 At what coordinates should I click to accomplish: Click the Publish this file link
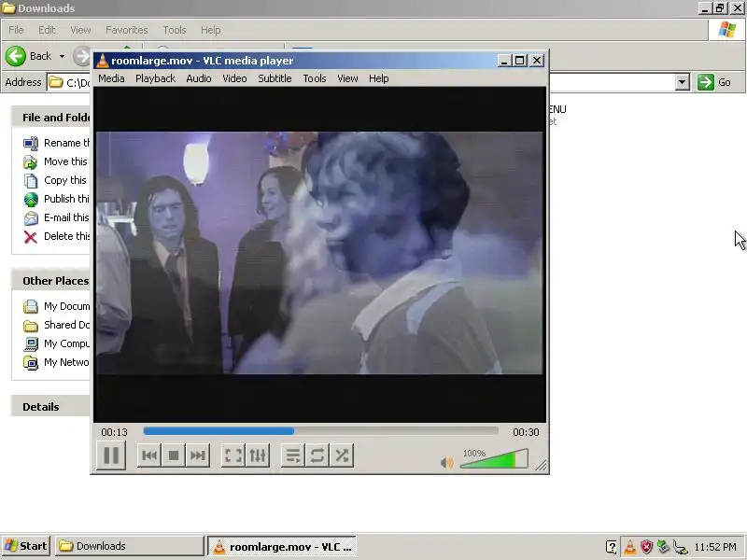point(66,199)
